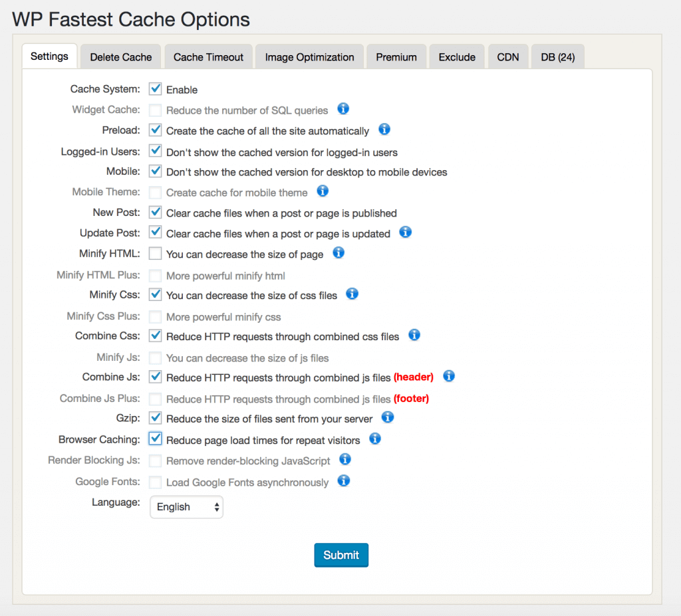View Render Blocking Js info icon
Screen dimensions: 681x616
pos(345,459)
